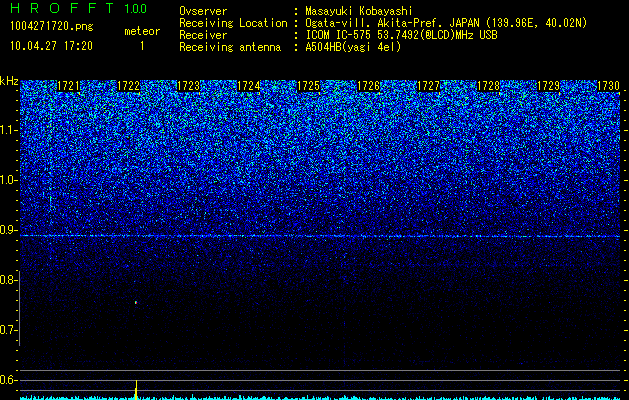The width and height of the screenshot is (629, 400).
Task: Click the 1722 time marker
Action: pyautogui.click(x=128, y=86)
